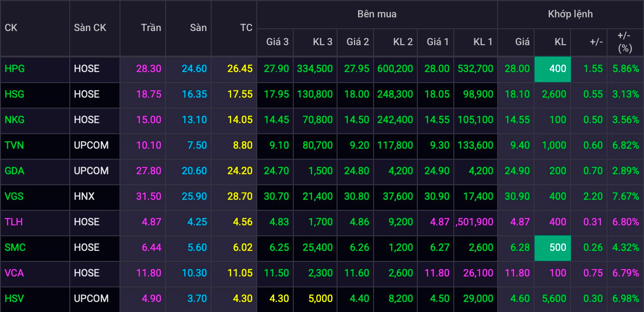Open details for TVN stock

tap(15, 146)
